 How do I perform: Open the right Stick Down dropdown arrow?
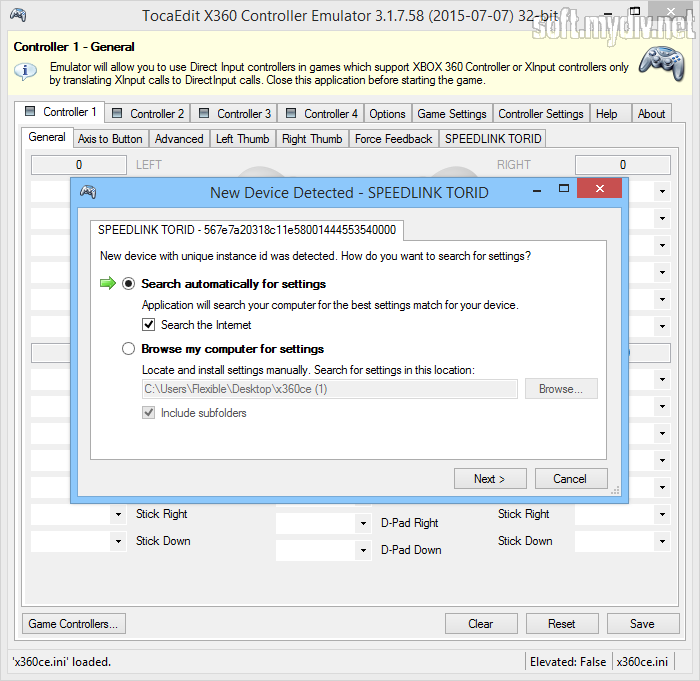point(662,541)
